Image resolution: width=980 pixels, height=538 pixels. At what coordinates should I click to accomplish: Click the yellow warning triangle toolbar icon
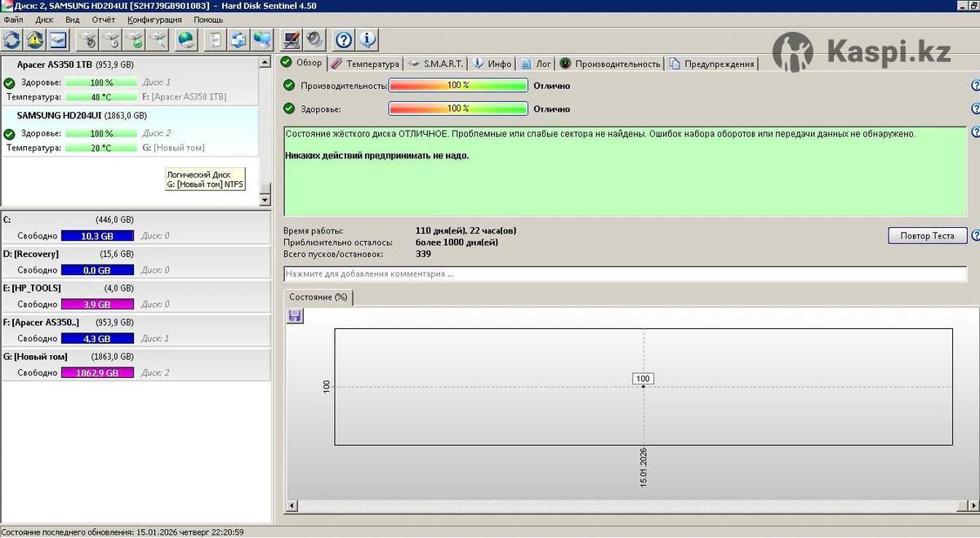[x=35, y=39]
